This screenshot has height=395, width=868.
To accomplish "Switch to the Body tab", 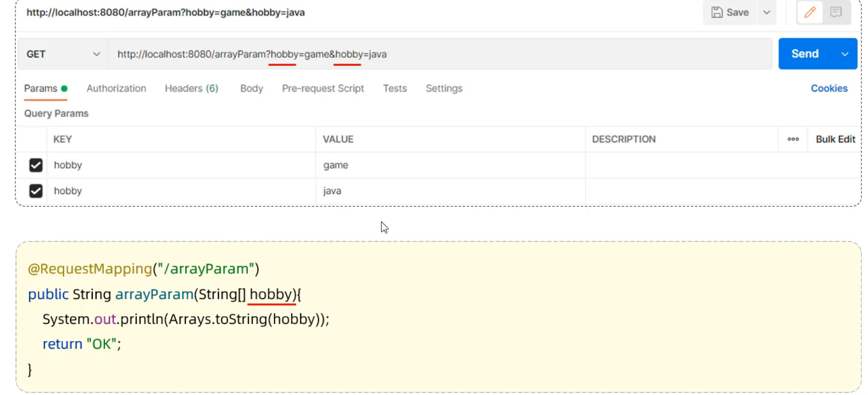I will 251,88.
